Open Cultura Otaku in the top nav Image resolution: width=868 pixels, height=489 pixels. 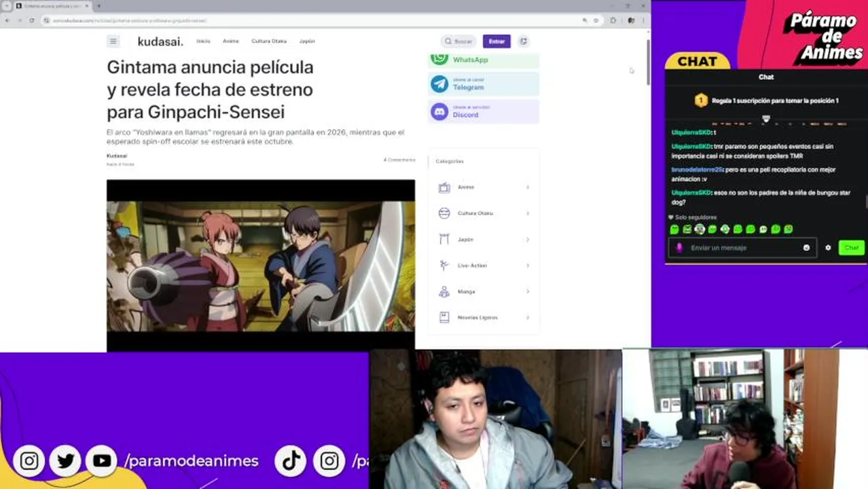[269, 41]
